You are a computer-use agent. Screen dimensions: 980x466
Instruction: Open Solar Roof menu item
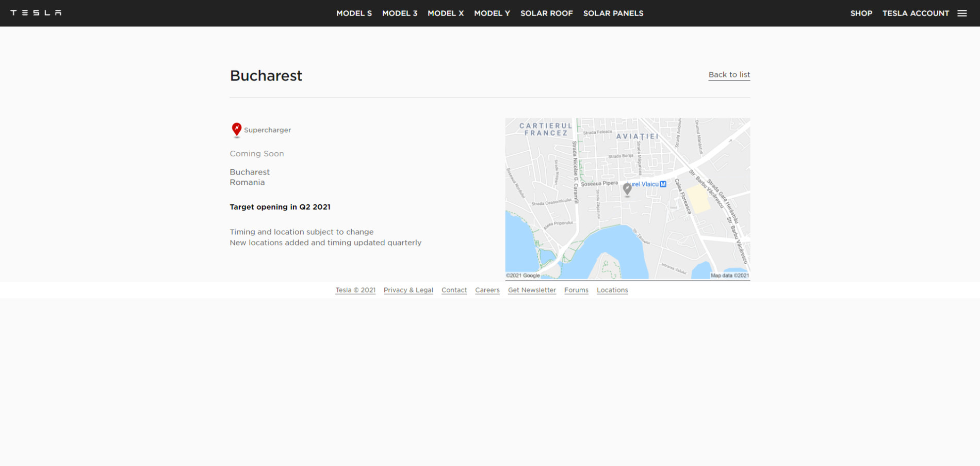pos(547,13)
